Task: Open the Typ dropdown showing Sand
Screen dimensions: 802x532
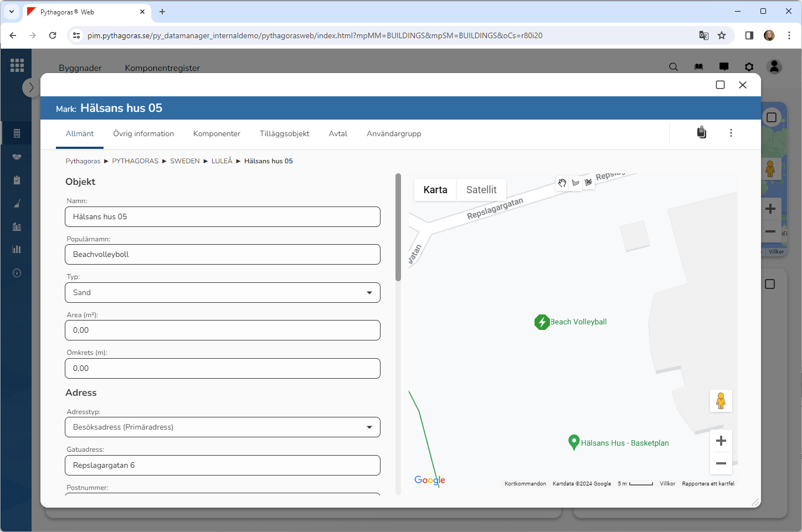Action: 223,293
